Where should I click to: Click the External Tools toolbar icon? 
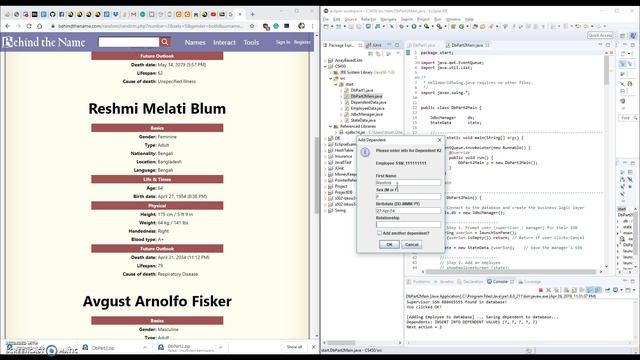coord(439,27)
